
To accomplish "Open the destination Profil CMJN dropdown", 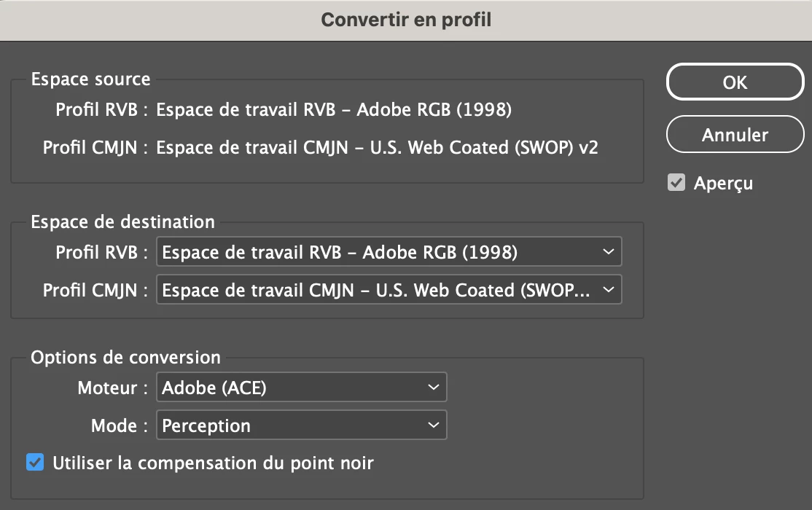I will coord(389,290).
